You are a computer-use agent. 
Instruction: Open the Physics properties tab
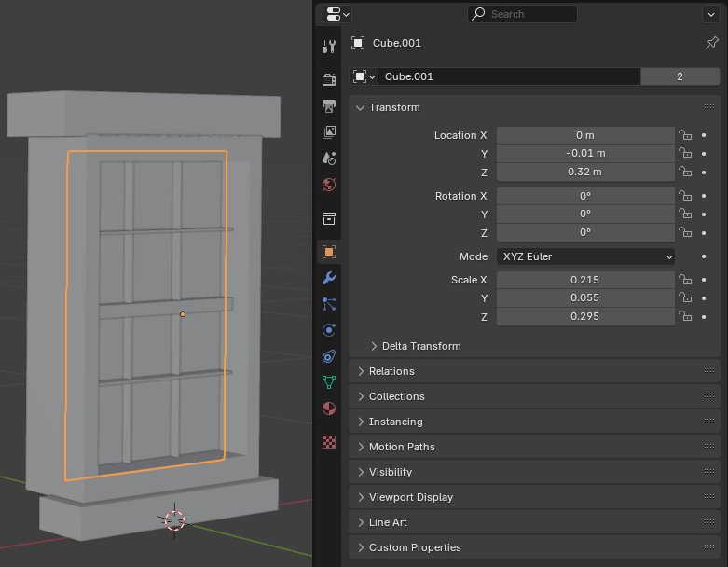pyautogui.click(x=329, y=330)
